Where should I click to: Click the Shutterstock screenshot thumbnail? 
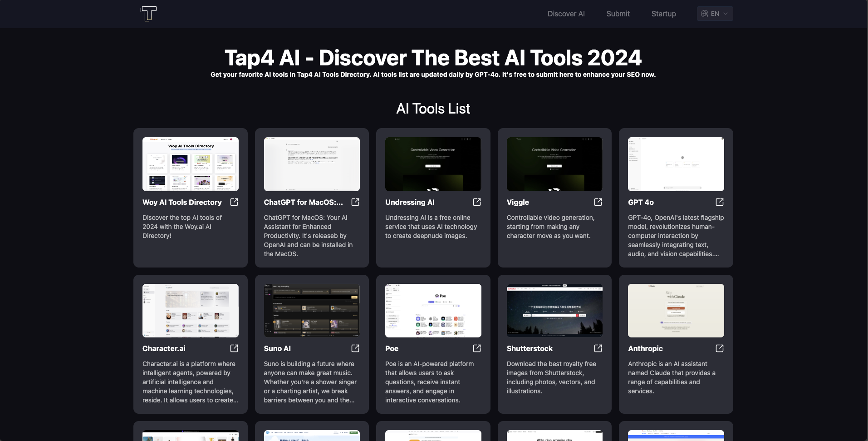[554, 311]
